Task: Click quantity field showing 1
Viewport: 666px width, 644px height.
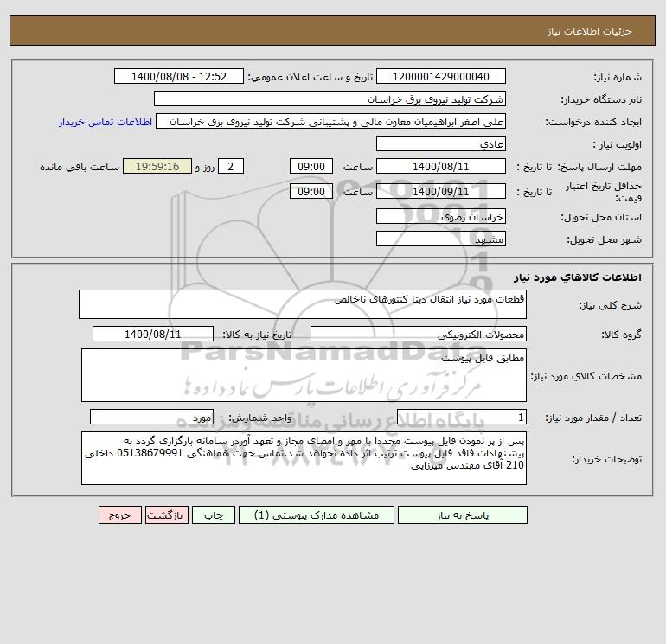Action: 462,417
